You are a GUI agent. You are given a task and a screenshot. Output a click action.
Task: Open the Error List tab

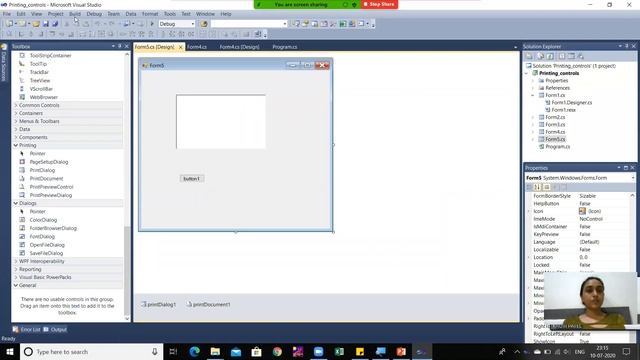pyautogui.click(x=26, y=329)
